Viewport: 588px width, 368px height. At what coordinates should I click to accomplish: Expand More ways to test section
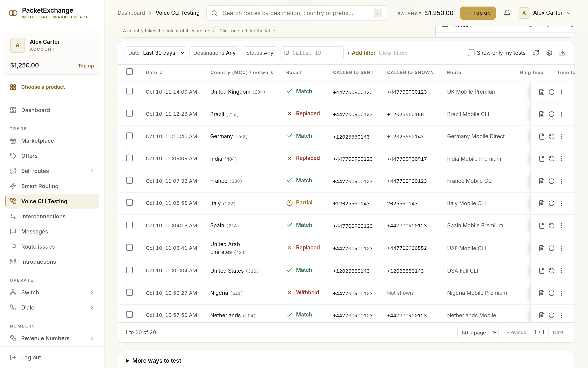pos(153,360)
